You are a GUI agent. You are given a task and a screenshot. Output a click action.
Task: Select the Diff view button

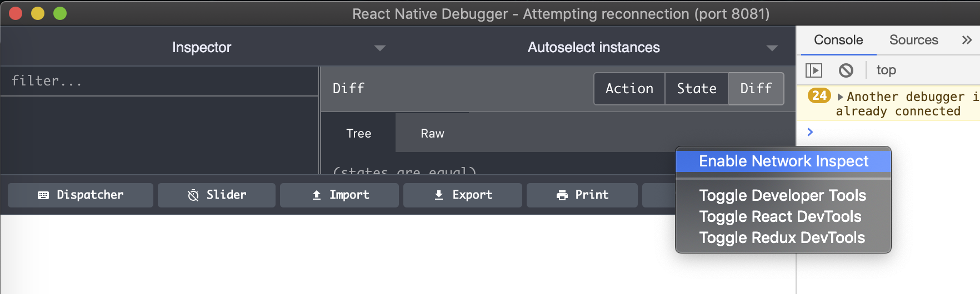pos(756,89)
